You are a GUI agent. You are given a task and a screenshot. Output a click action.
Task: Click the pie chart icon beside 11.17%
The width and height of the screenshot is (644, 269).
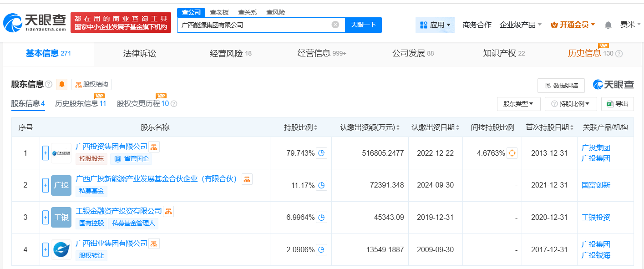pos(322,185)
